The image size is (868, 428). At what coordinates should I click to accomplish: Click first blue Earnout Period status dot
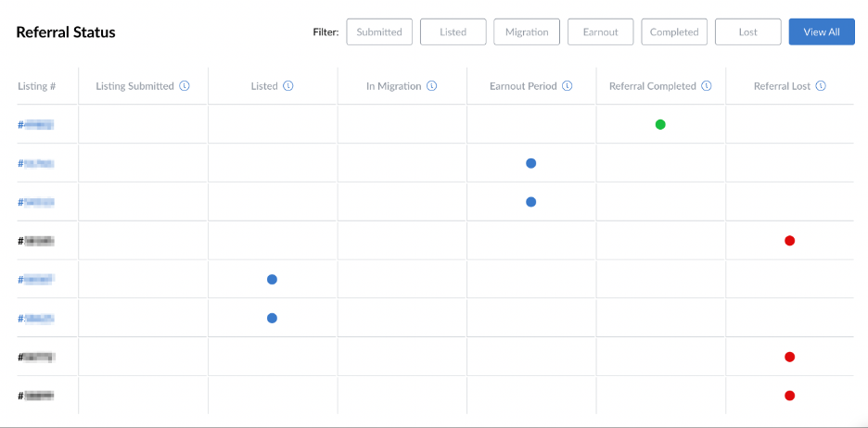pyautogui.click(x=531, y=163)
